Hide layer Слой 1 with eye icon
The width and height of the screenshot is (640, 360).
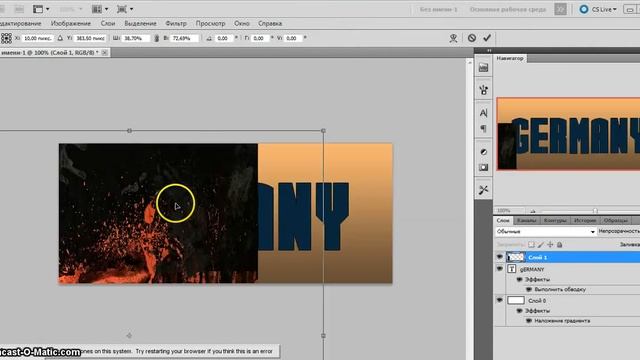pyautogui.click(x=500, y=257)
